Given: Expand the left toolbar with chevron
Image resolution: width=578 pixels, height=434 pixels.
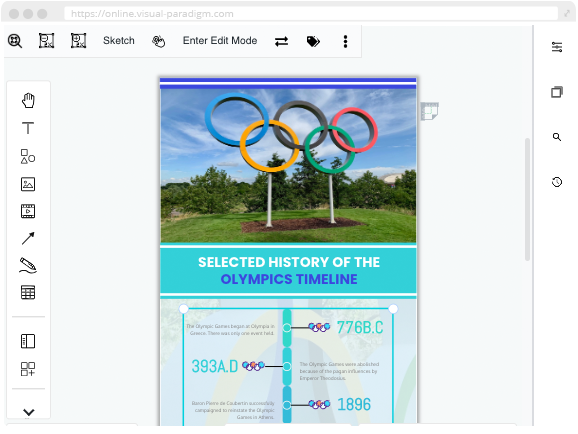Looking at the screenshot, I should pos(29,412).
